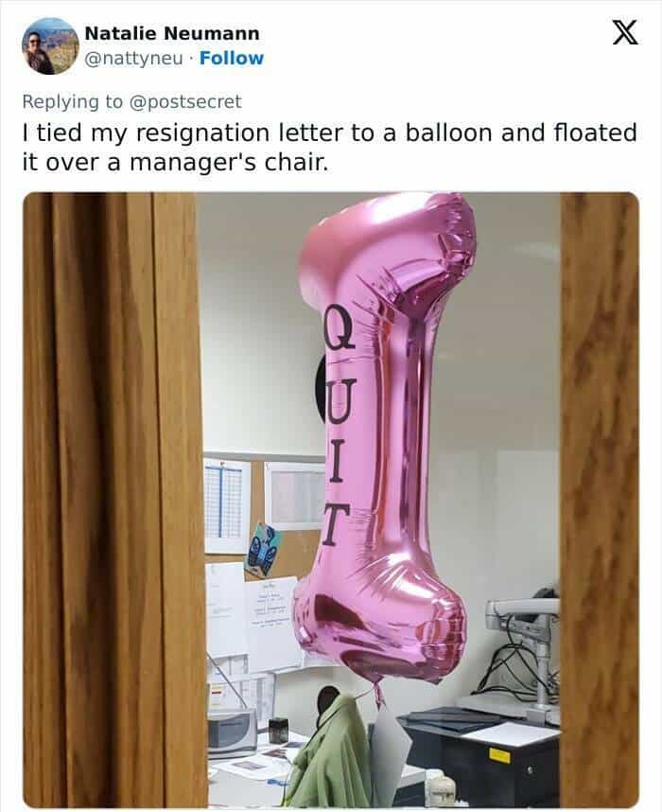Viewport: 662px width, 812px height.
Task: Open the X logo link
Action: [x=625, y=32]
